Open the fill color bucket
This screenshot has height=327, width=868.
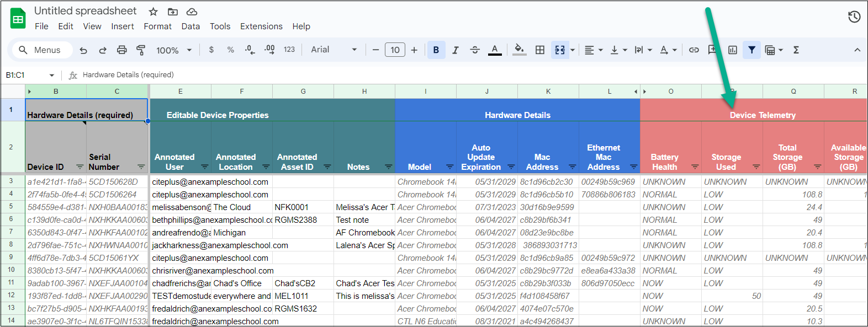click(519, 50)
